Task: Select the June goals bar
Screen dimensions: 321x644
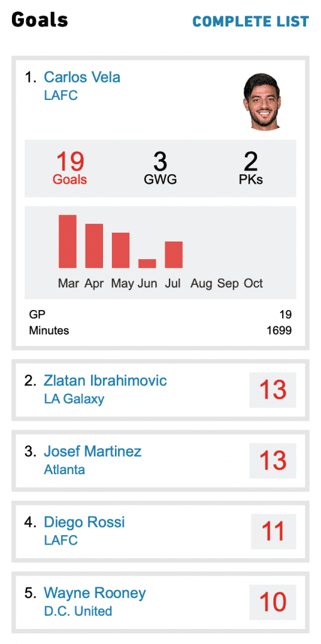Action: 147,264
